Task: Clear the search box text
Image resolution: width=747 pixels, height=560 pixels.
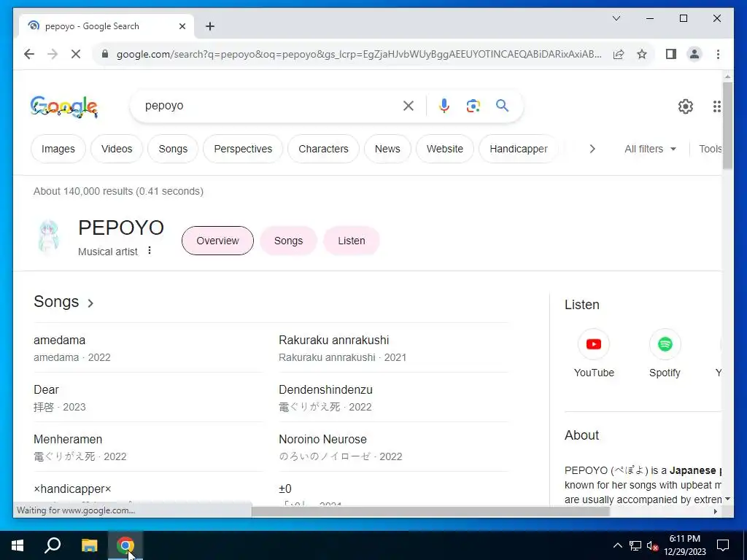Action: tap(409, 106)
